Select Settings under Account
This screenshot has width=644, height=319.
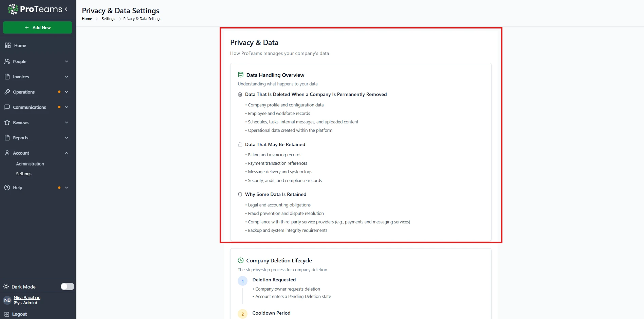click(24, 174)
